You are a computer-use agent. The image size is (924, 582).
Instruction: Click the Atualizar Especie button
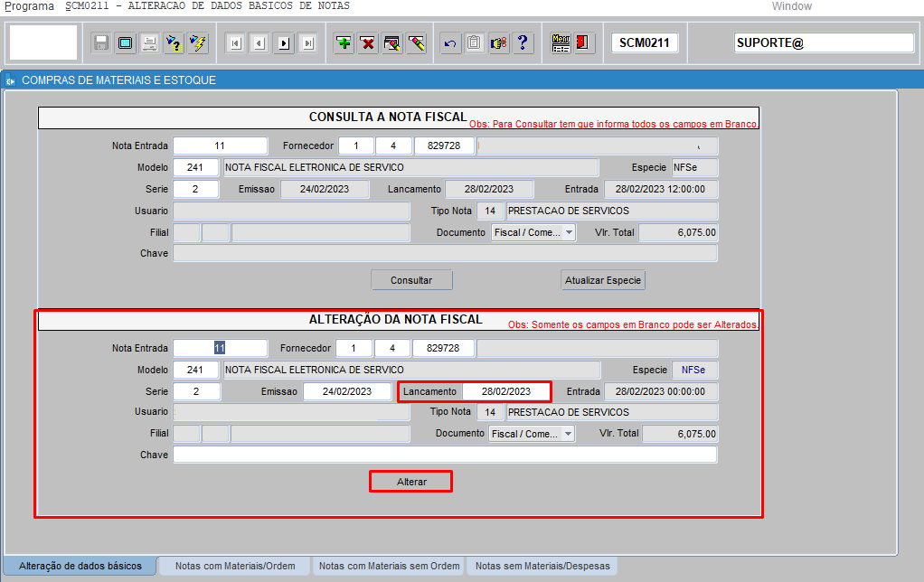click(603, 280)
